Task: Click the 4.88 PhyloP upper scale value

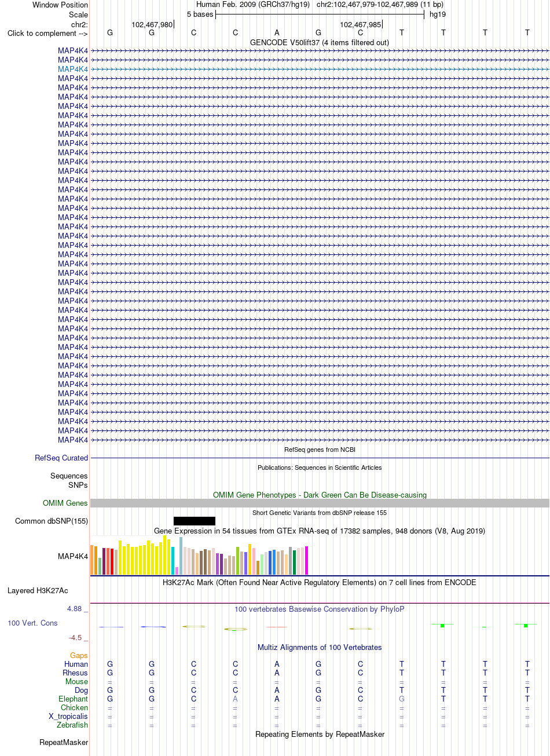Action: click(x=74, y=609)
